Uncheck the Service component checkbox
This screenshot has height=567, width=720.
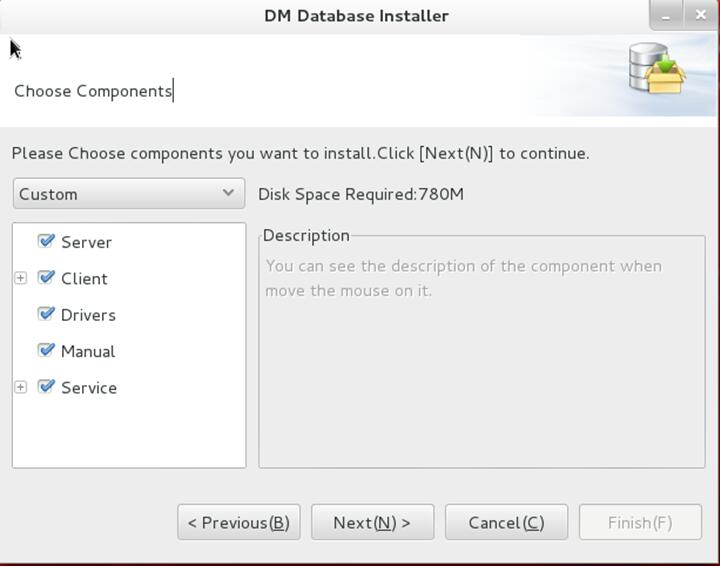[x=46, y=387]
